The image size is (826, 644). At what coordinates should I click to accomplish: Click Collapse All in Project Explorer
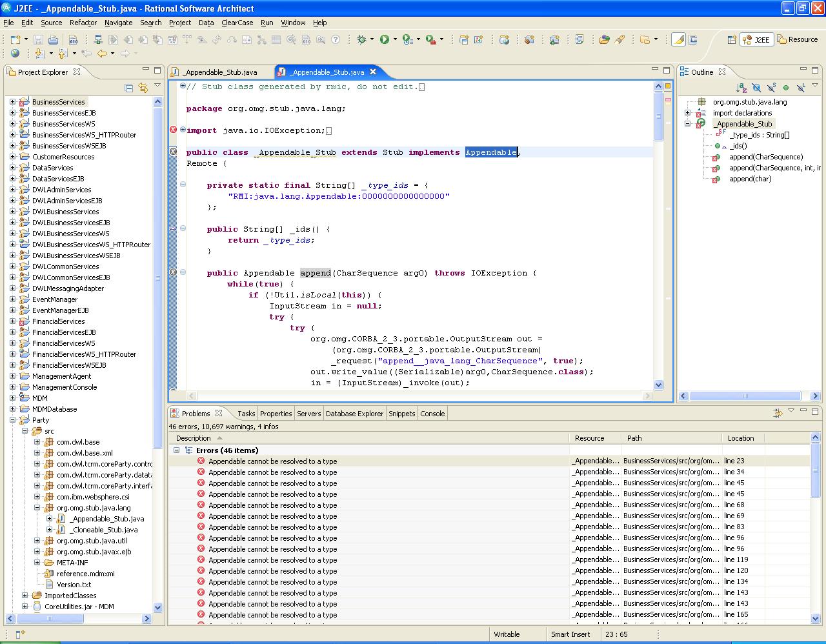[x=129, y=88]
